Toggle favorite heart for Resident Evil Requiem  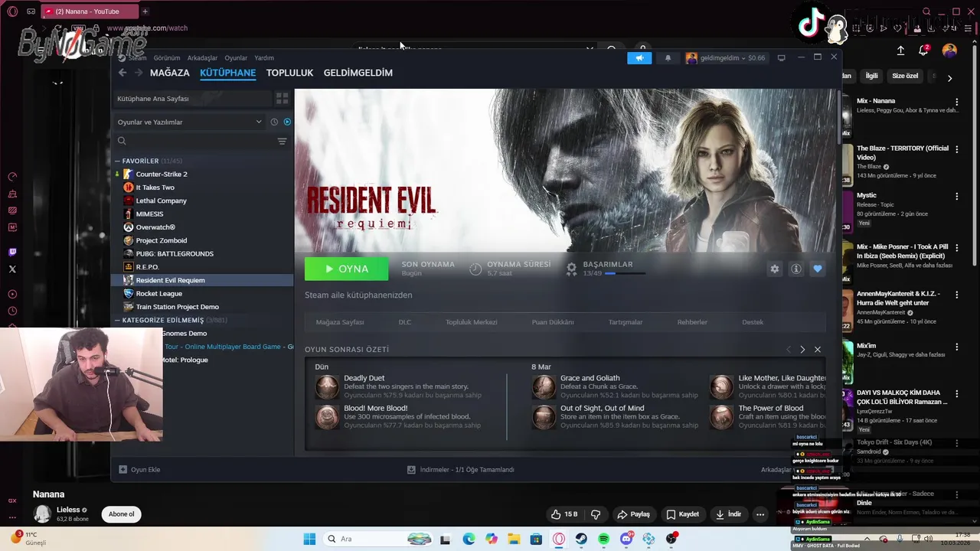[x=818, y=269]
